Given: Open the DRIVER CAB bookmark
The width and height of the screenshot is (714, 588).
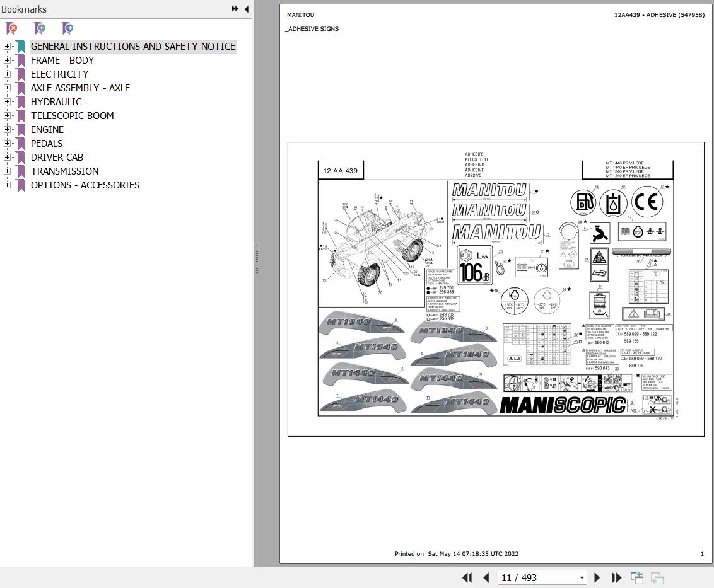Looking at the screenshot, I should pyautogui.click(x=57, y=158).
